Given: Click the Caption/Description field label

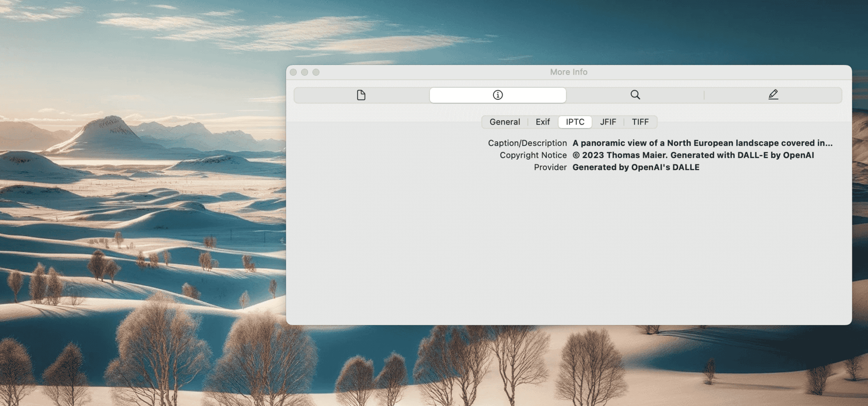Looking at the screenshot, I should click(527, 143).
